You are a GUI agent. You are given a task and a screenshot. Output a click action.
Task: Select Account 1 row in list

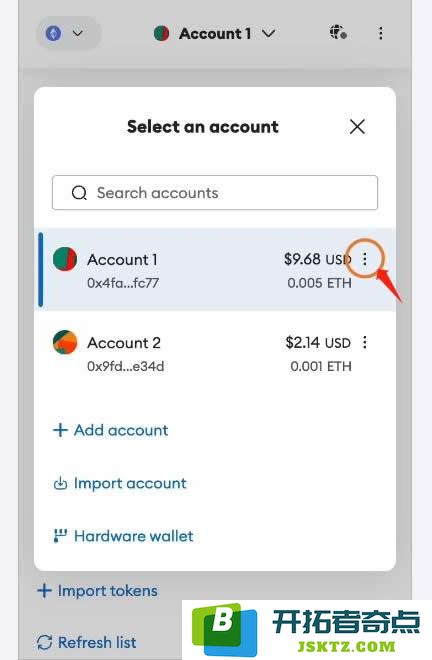click(x=216, y=270)
